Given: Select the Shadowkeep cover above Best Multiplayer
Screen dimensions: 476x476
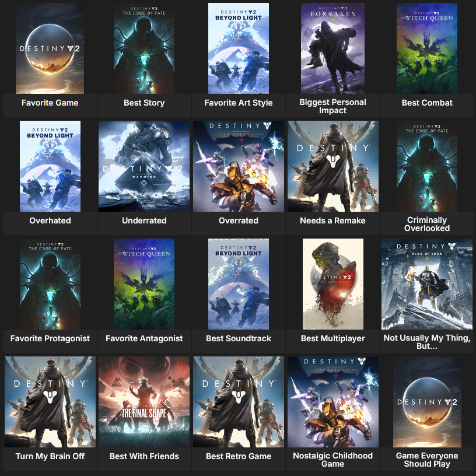Looking at the screenshot, I should coord(333,284).
